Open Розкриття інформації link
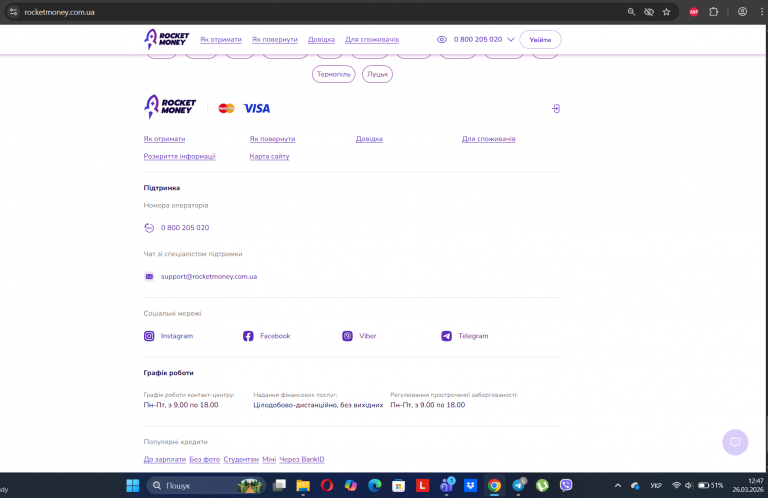This screenshot has width=768, height=498. click(179, 157)
